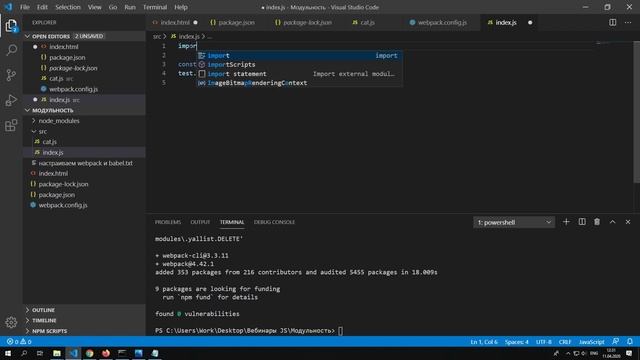Switch to the cat.js editor tab
640x360 pixels.
(x=367, y=22)
